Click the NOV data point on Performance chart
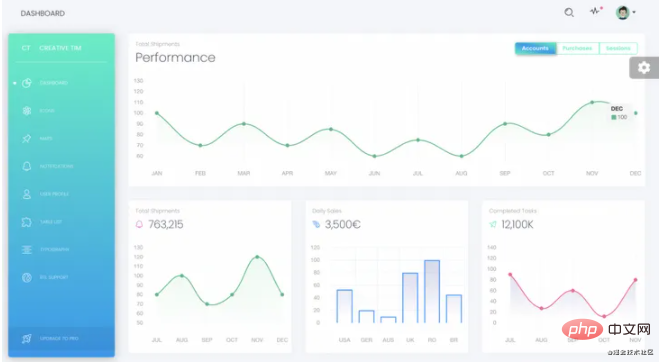Screen dimensions: 661x362 [592, 102]
